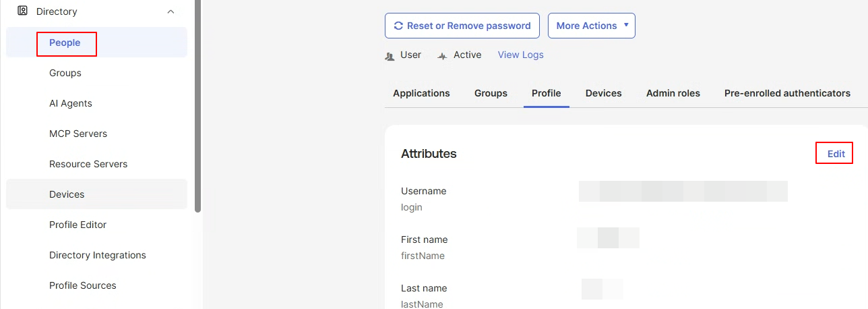Open Pre-enrolled authenticators tab

787,93
